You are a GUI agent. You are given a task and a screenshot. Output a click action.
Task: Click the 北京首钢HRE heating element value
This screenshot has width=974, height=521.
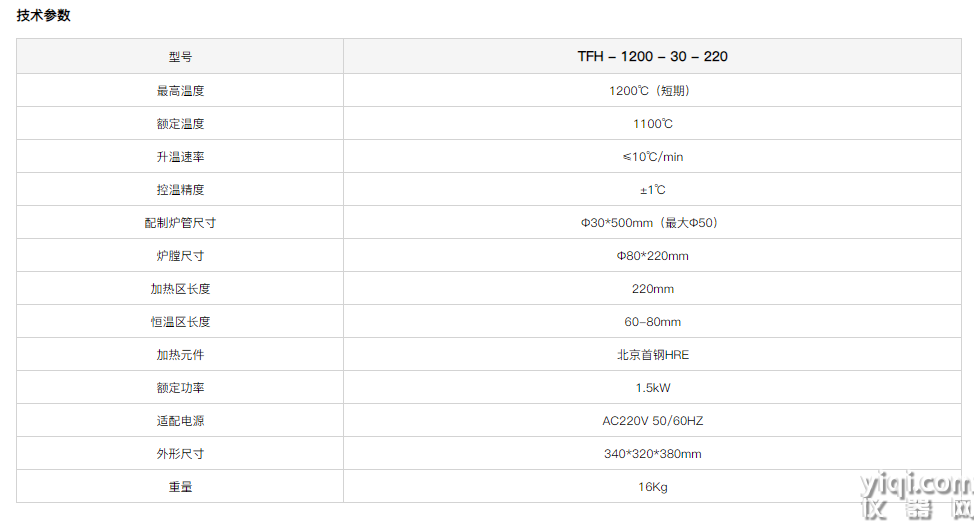652,355
